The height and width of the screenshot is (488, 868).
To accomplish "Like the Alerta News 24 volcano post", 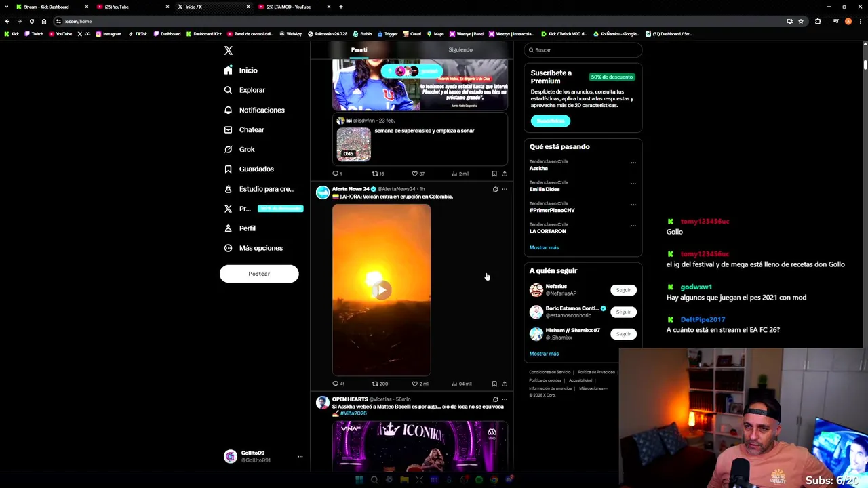I will [x=420, y=384].
